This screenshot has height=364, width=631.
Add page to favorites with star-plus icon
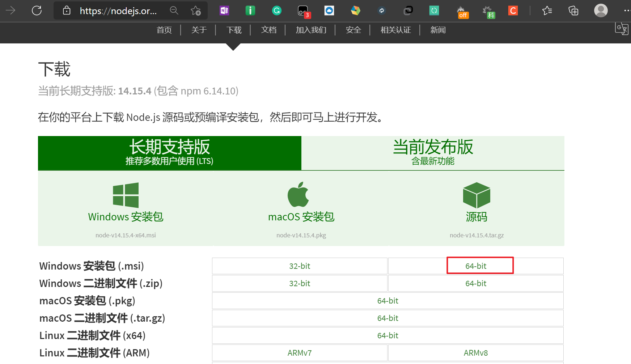point(196,10)
